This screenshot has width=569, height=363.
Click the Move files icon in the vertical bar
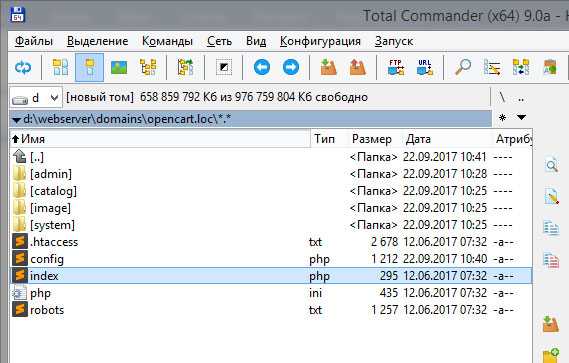(552, 260)
